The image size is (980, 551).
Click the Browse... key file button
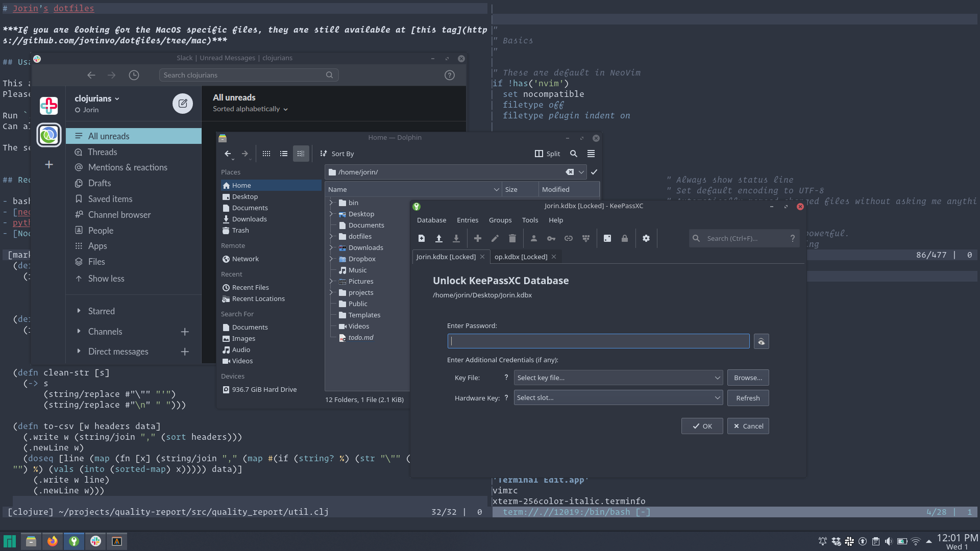coord(748,378)
